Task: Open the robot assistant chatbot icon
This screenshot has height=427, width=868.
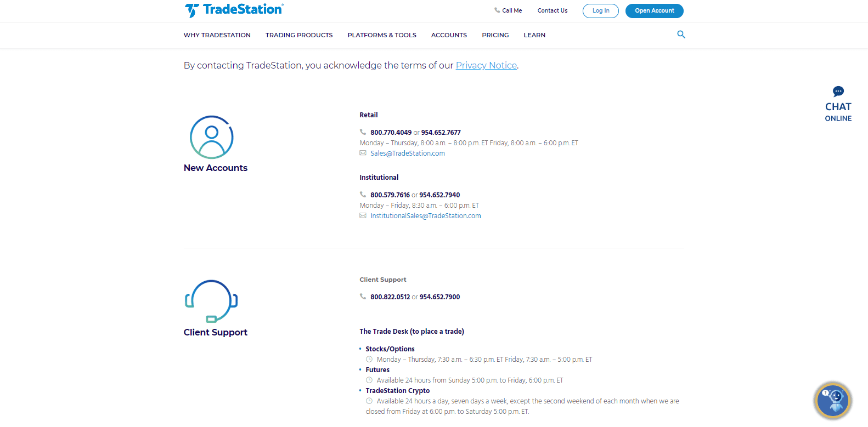Action: tap(833, 401)
